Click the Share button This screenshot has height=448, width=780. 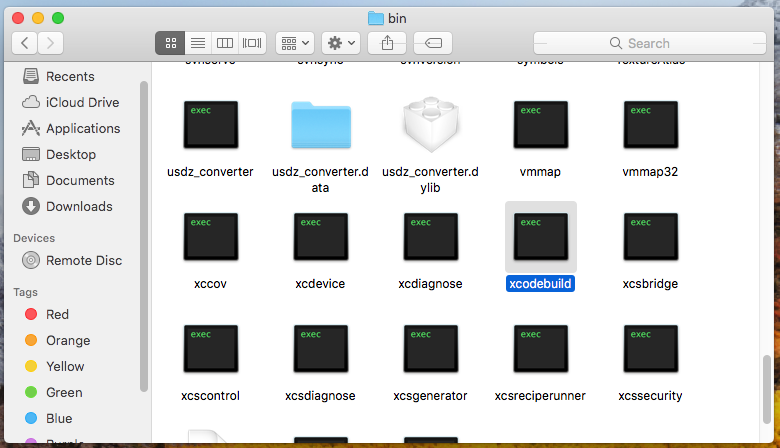[x=387, y=43]
